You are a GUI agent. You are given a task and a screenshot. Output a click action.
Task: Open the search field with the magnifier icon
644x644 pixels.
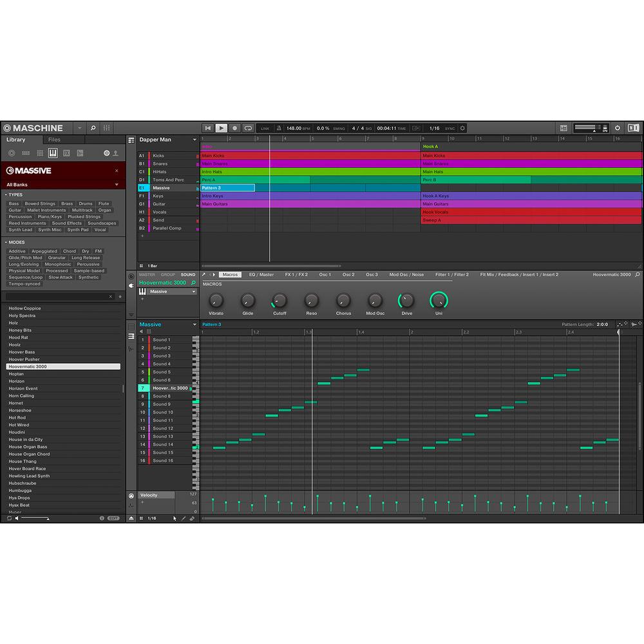pyautogui.click(x=92, y=128)
